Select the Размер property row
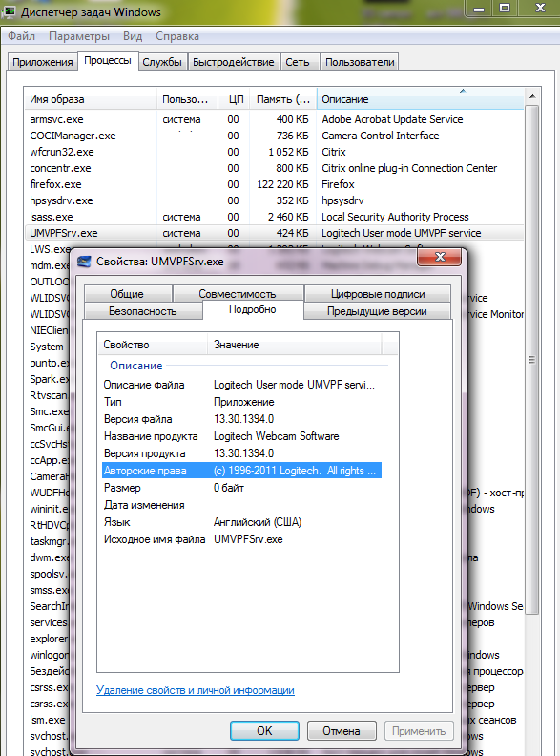The height and width of the screenshot is (756, 560). [241, 488]
